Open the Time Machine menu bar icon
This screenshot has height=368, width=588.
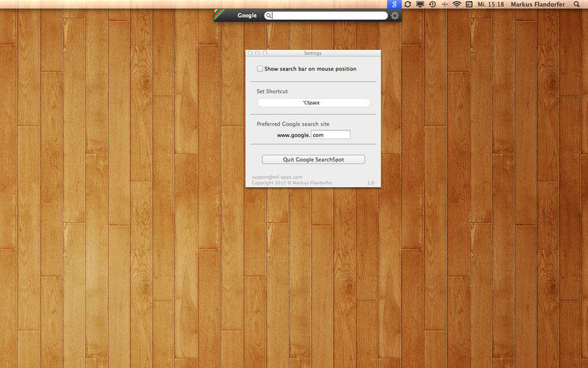(x=432, y=4)
